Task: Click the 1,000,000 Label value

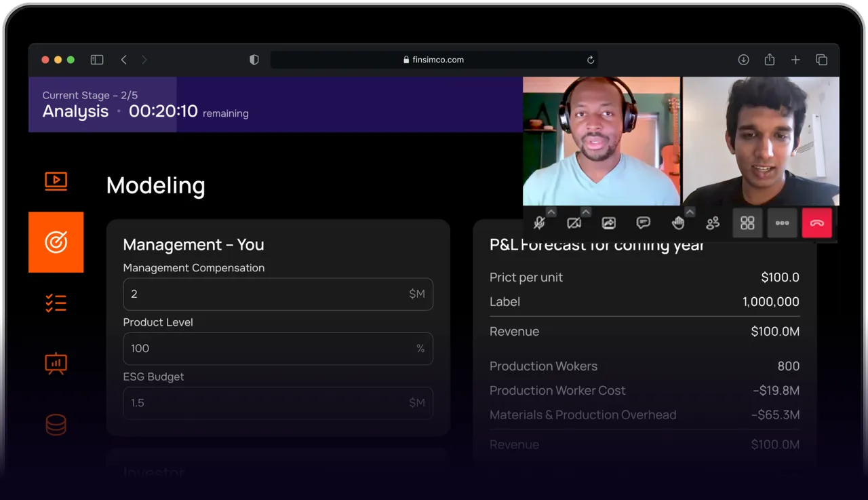Action: pyautogui.click(x=771, y=302)
